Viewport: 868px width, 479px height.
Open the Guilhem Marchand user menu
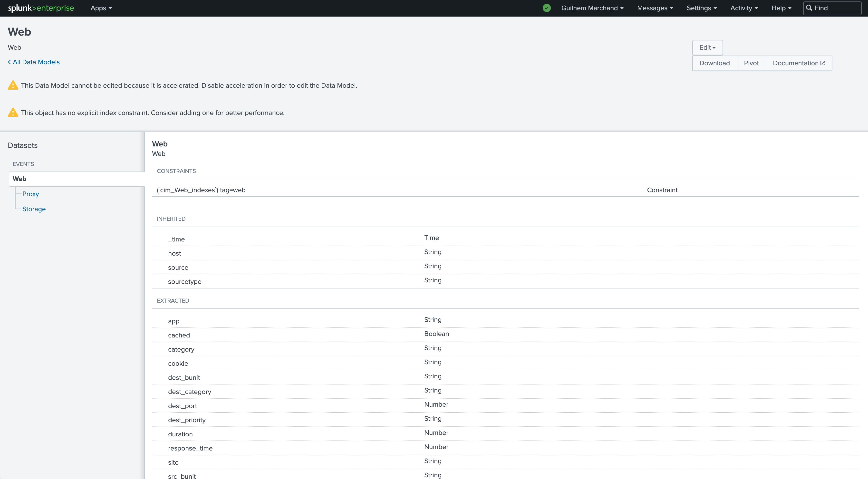point(592,8)
